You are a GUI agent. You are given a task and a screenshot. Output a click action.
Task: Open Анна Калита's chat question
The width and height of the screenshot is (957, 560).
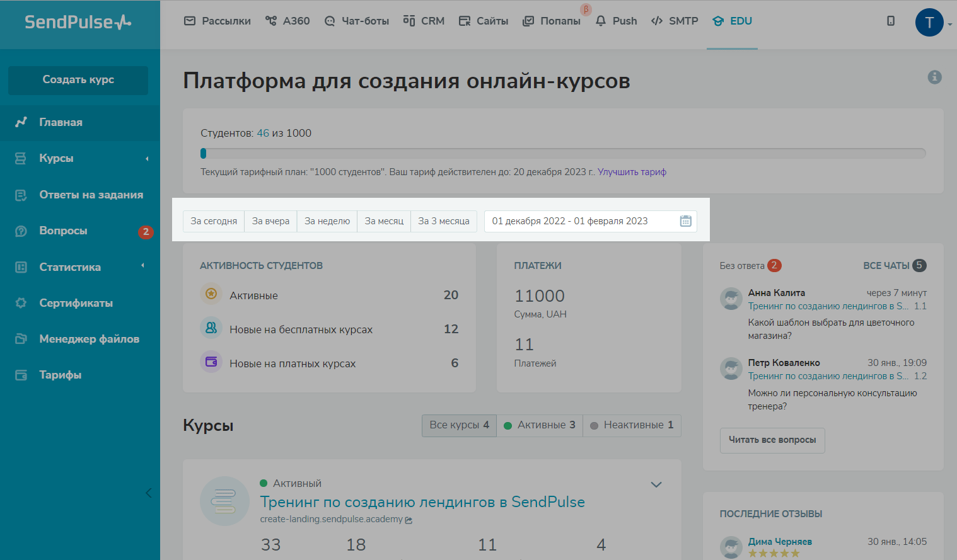(831, 329)
